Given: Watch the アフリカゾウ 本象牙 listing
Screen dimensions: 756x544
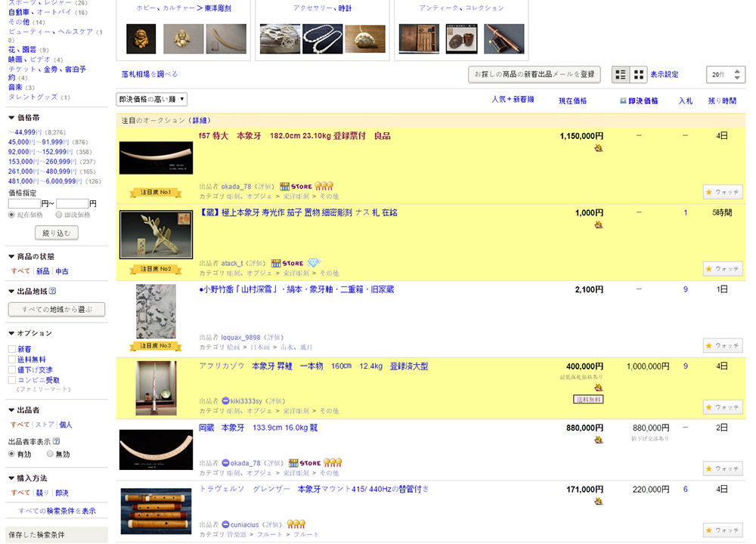Looking at the screenshot, I should 723,407.
